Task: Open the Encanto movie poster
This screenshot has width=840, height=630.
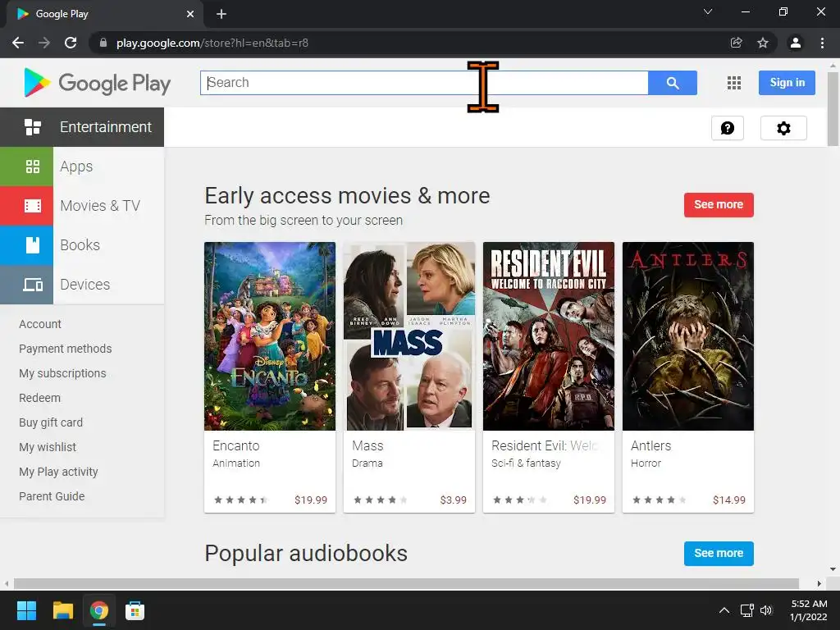Action: pos(269,336)
